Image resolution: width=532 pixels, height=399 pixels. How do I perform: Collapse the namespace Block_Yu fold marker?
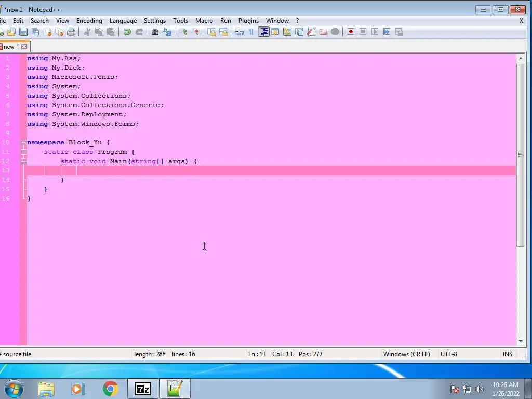point(23,142)
